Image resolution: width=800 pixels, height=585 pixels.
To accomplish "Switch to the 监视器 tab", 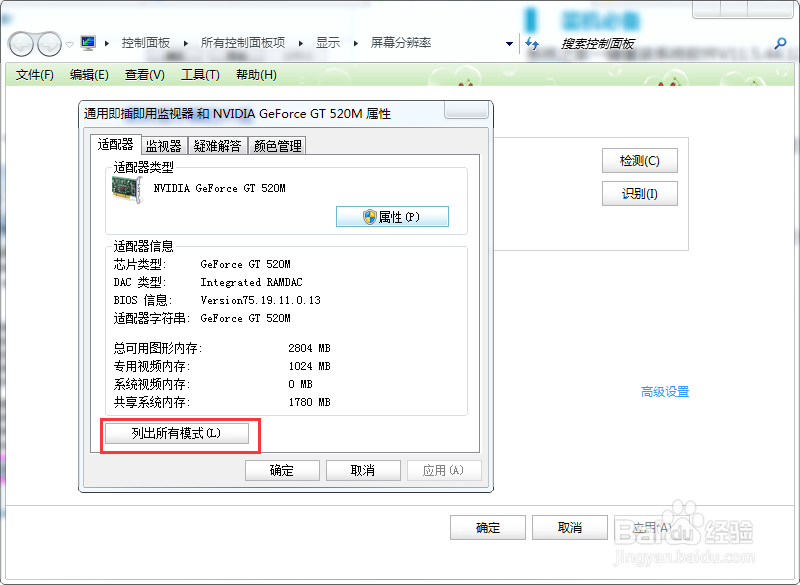I will point(164,146).
